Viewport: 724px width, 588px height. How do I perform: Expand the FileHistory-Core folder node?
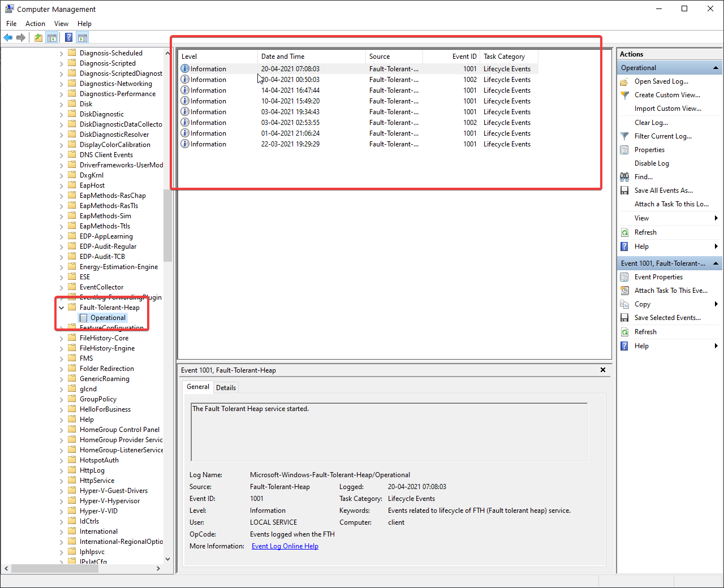[x=62, y=338]
